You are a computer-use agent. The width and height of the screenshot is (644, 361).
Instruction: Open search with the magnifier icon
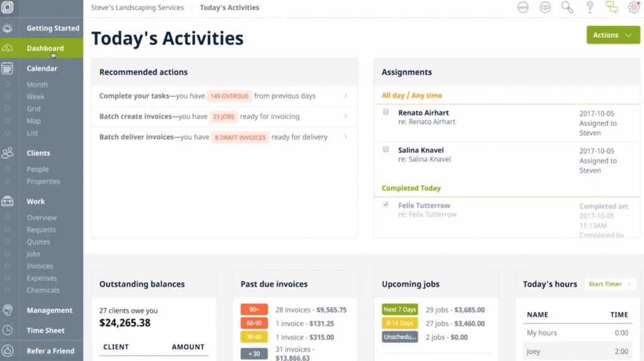[x=567, y=8]
